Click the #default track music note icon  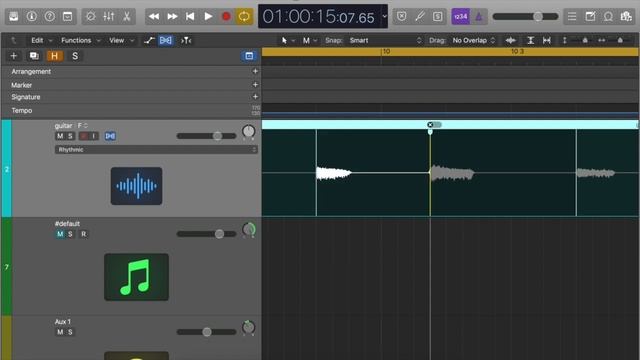click(x=136, y=277)
